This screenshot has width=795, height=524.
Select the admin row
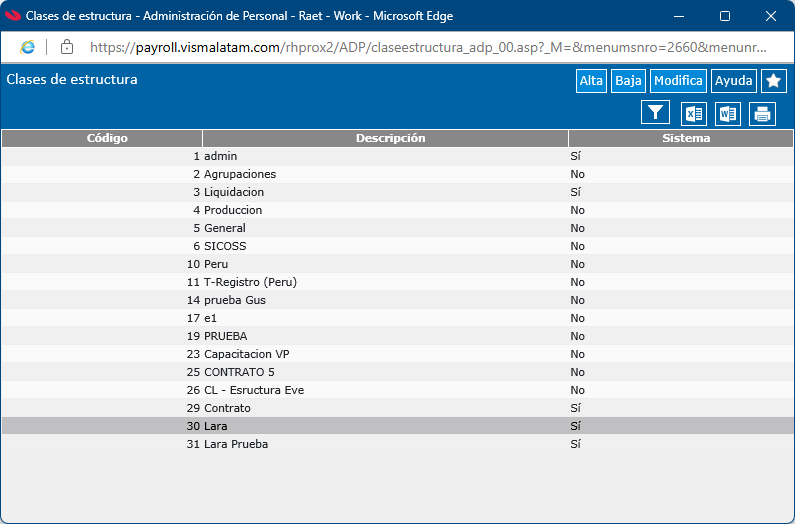[398, 156]
